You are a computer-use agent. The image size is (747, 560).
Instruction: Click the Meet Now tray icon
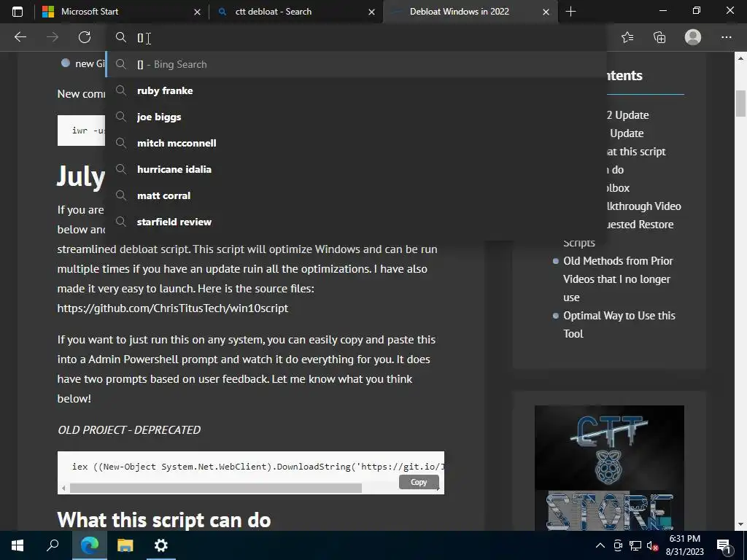pos(618,545)
